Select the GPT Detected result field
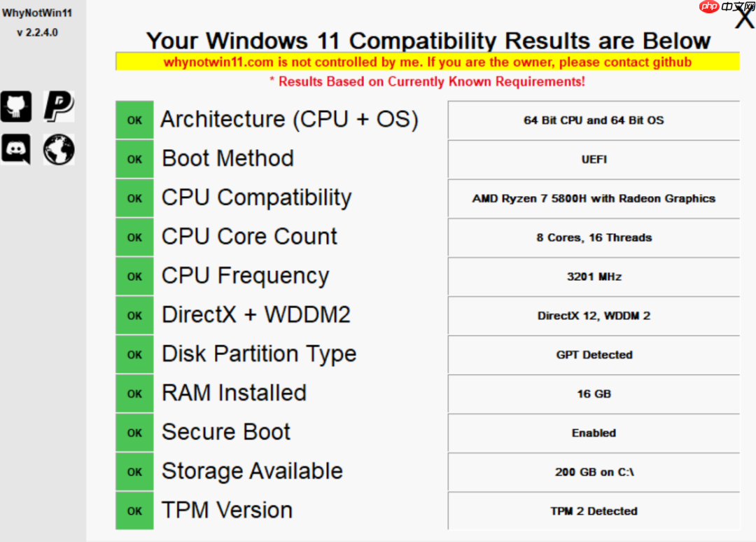 tap(594, 354)
